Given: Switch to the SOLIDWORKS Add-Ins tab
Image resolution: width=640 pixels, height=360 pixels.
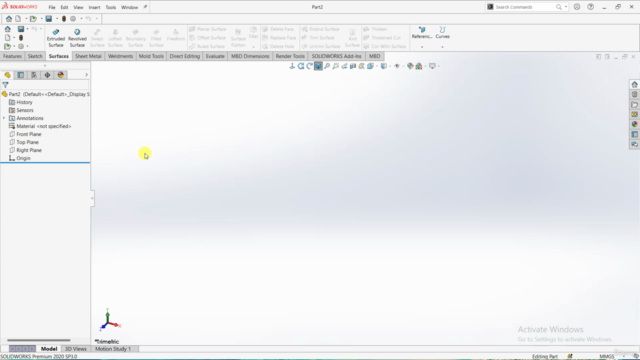Looking at the screenshot, I should click(x=337, y=56).
